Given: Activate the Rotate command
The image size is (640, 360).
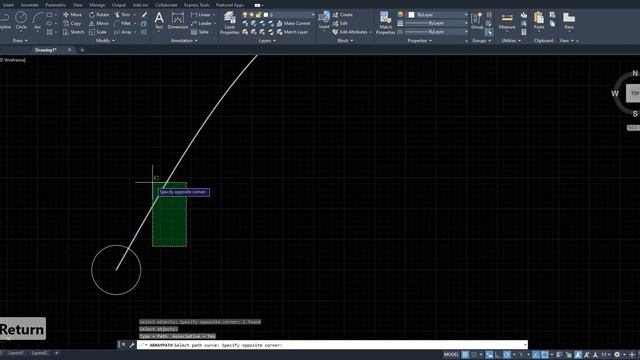Looking at the screenshot, I should (x=99, y=14).
